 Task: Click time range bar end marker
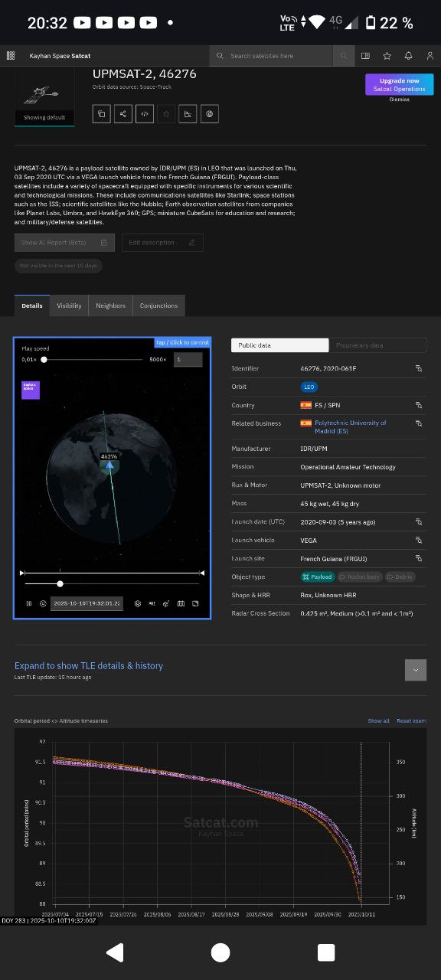tap(202, 573)
